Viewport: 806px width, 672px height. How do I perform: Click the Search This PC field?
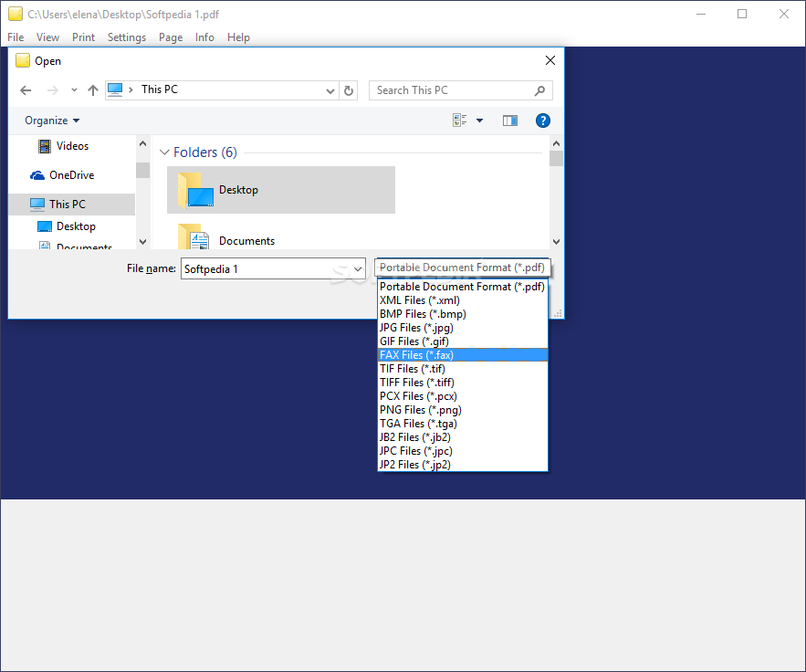[461, 90]
